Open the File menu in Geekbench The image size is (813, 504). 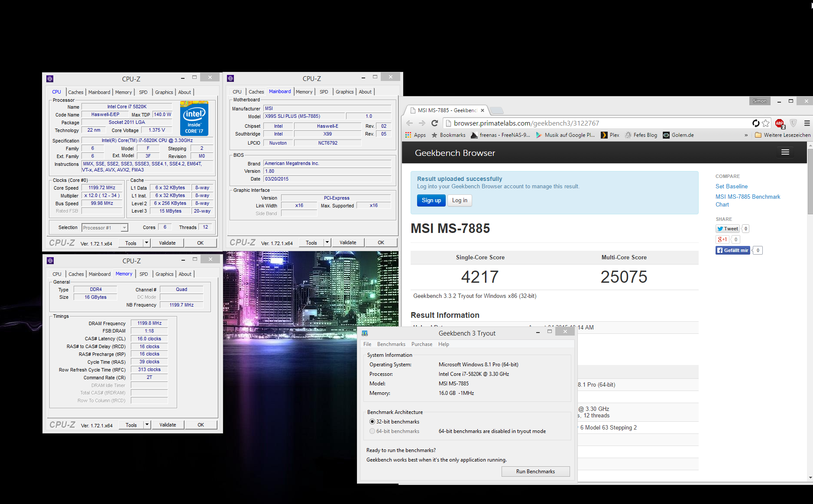tap(367, 344)
